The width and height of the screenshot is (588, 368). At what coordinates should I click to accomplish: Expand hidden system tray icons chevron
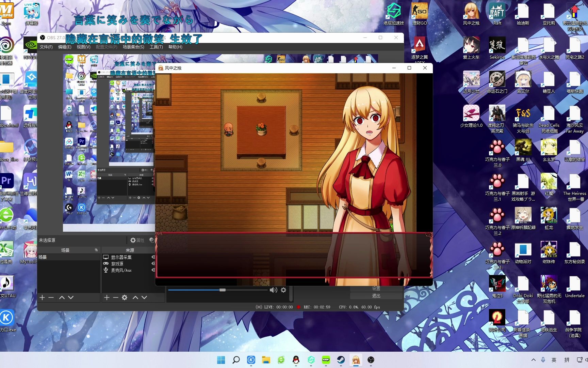click(x=533, y=360)
